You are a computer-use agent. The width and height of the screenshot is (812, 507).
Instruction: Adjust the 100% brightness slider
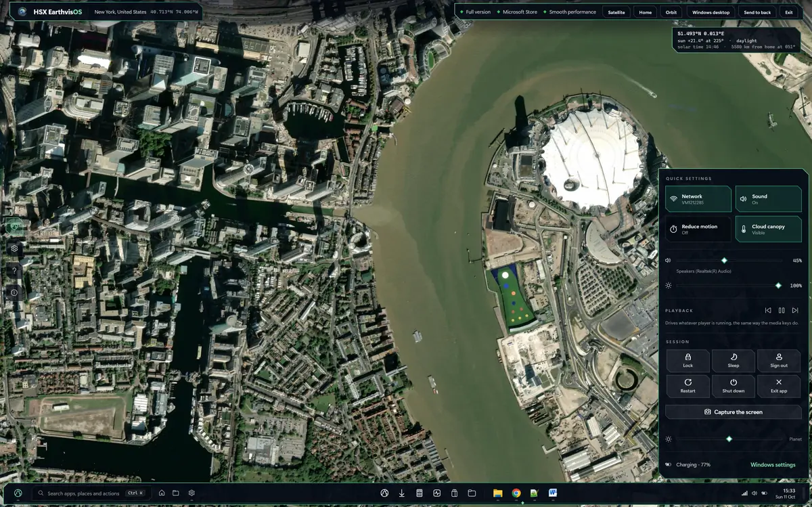[x=729, y=286]
